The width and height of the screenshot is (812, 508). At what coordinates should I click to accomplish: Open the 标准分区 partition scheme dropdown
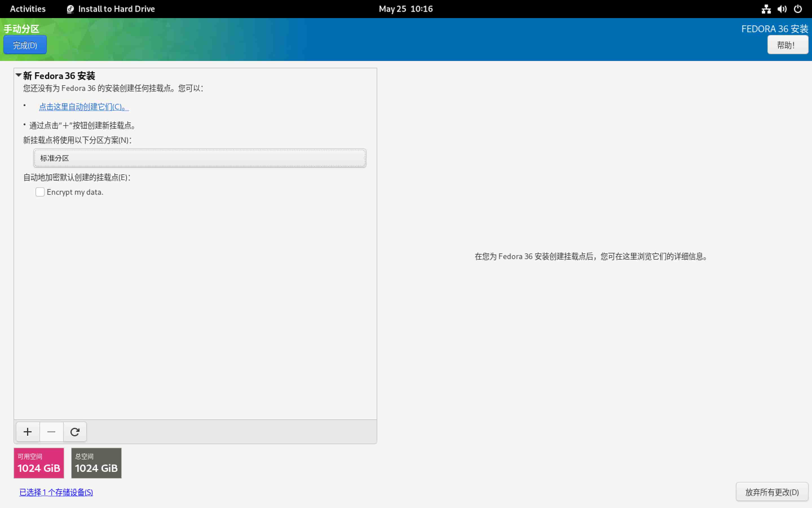(200, 158)
